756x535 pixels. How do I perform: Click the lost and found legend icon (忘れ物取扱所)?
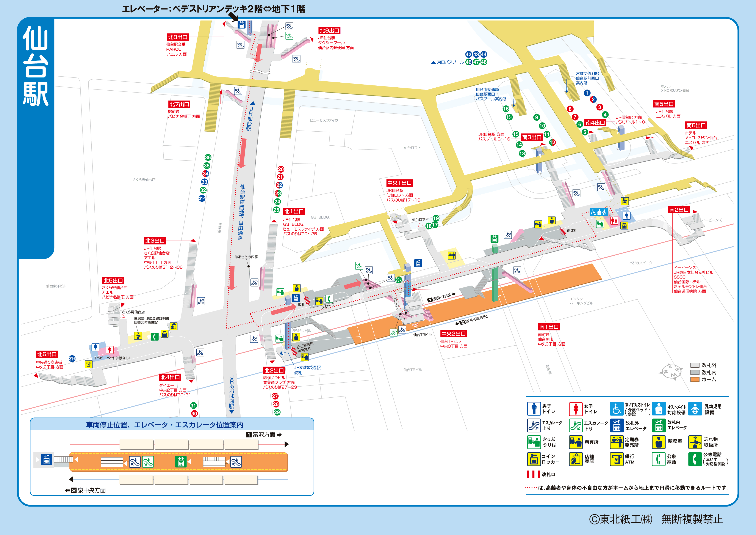point(695,442)
